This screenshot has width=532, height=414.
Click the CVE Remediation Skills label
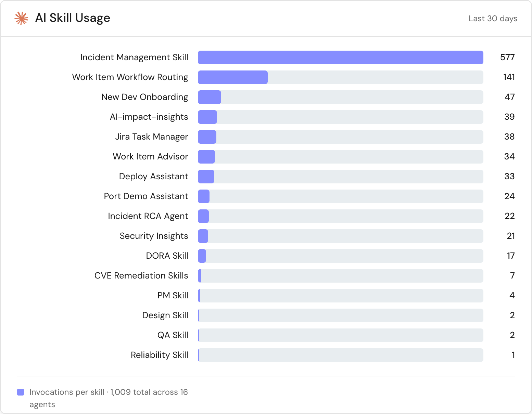(141, 276)
